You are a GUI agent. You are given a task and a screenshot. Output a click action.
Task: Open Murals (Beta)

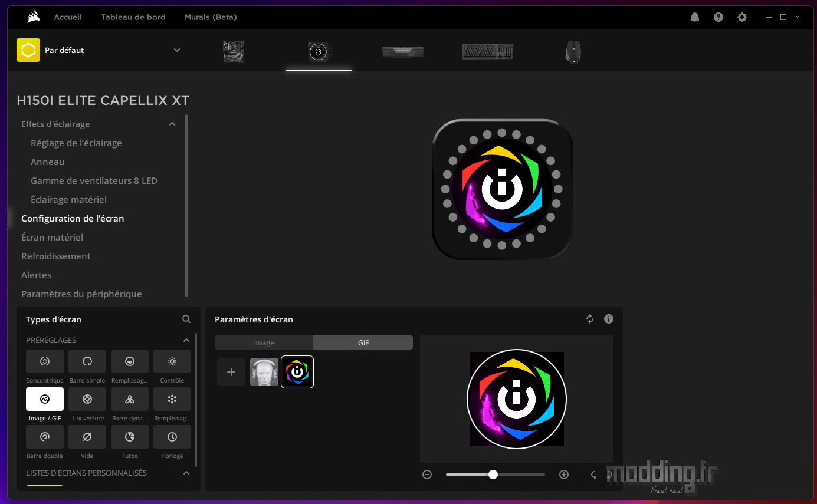[211, 17]
